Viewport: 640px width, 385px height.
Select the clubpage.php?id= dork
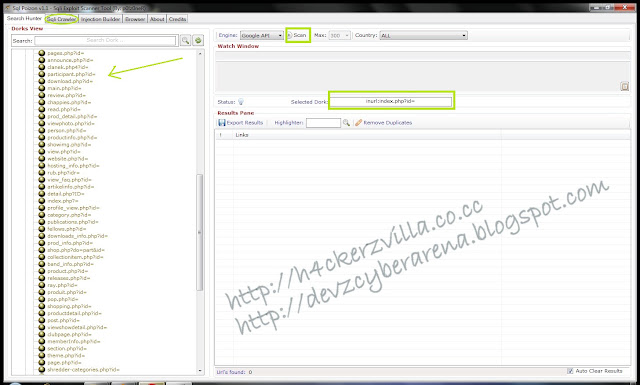coord(69,334)
